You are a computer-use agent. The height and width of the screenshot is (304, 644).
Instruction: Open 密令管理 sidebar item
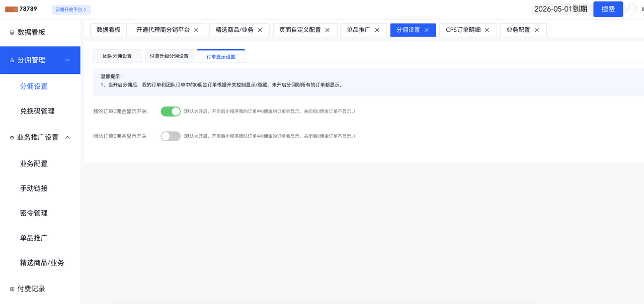click(34, 213)
